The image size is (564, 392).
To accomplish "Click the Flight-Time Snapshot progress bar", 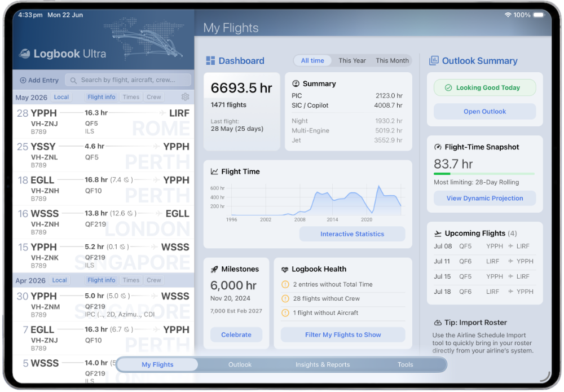I will pos(484,174).
